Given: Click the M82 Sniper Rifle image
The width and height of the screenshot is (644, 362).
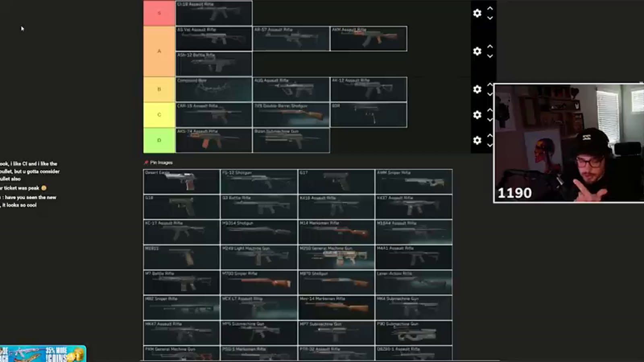Looking at the screenshot, I should pos(182,308).
